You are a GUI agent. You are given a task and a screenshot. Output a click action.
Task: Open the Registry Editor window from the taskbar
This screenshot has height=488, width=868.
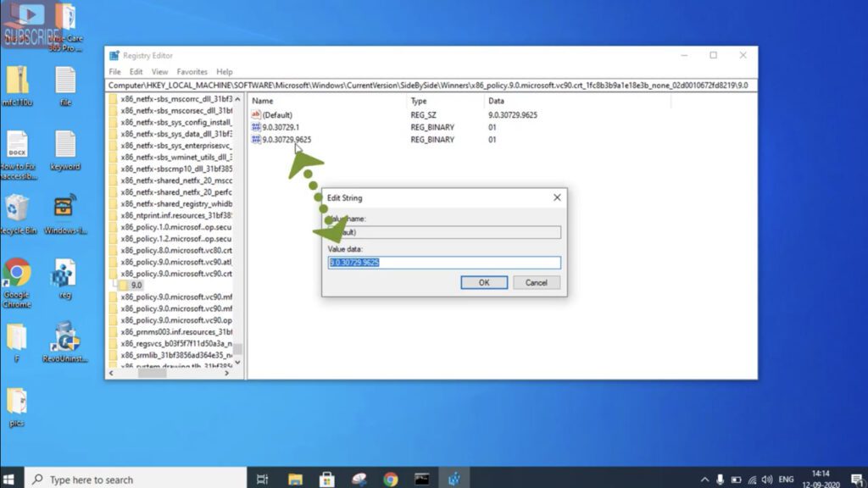[x=454, y=478]
